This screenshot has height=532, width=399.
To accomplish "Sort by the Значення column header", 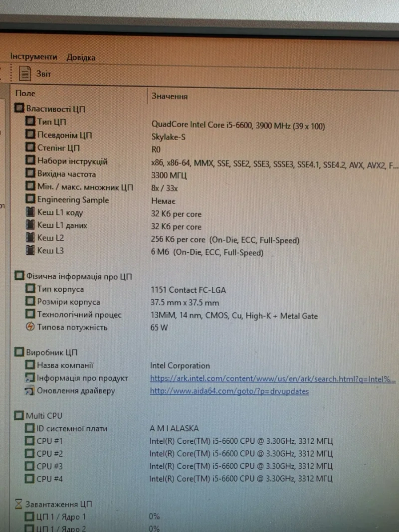I will coord(169,96).
